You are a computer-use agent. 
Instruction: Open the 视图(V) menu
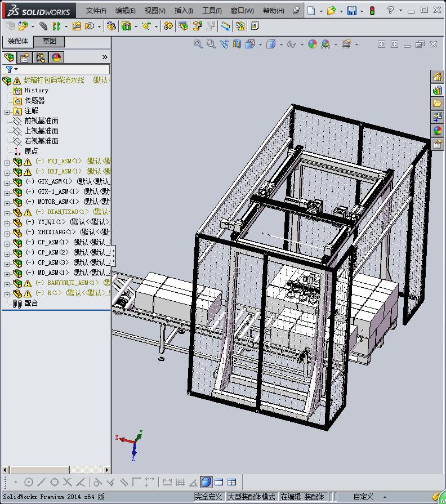(155, 11)
